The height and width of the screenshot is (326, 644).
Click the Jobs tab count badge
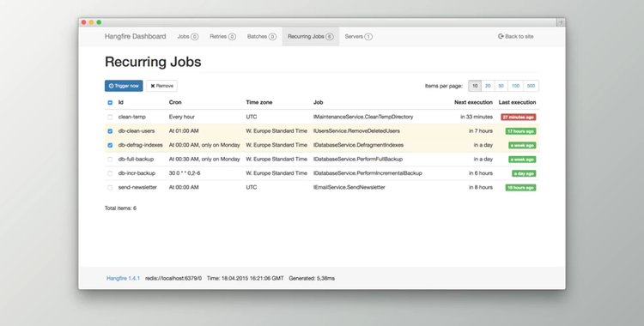click(x=195, y=37)
